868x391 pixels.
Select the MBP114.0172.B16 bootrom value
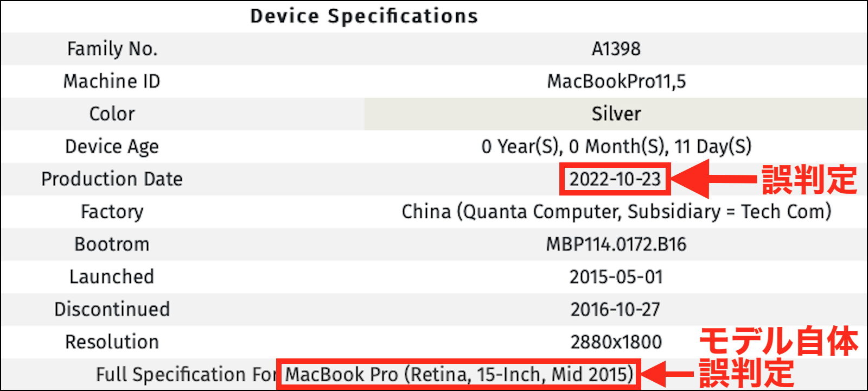616,244
